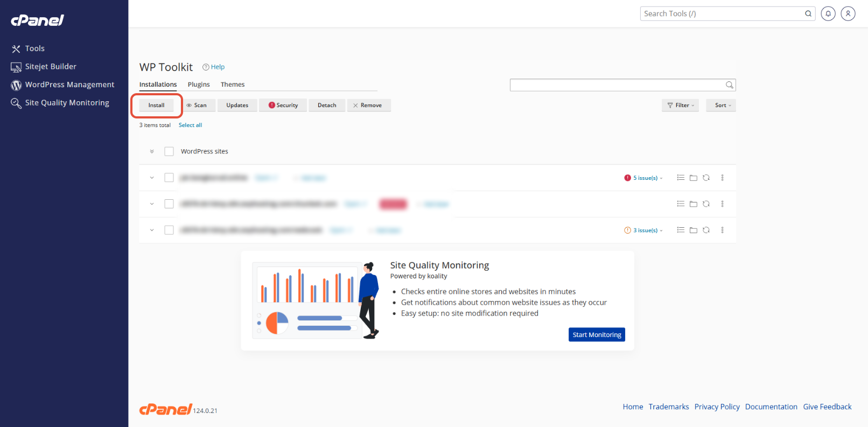868x427 pixels.
Task: Click the Select all link
Action: [190, 125]
